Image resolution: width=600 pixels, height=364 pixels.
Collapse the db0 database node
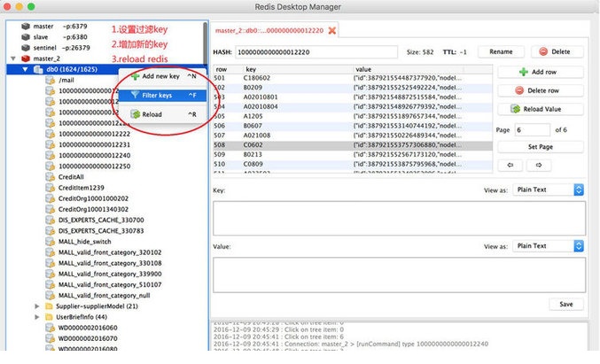25,70
